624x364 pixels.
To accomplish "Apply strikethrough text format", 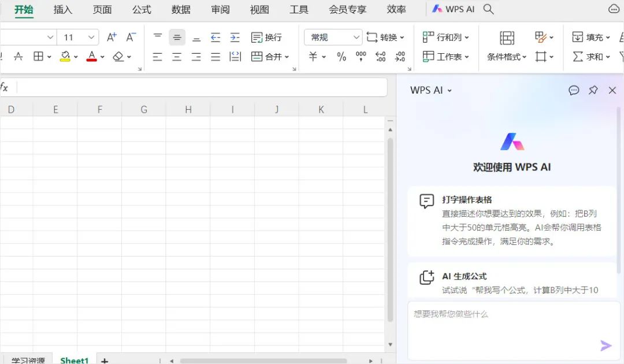I will (18, 57).
